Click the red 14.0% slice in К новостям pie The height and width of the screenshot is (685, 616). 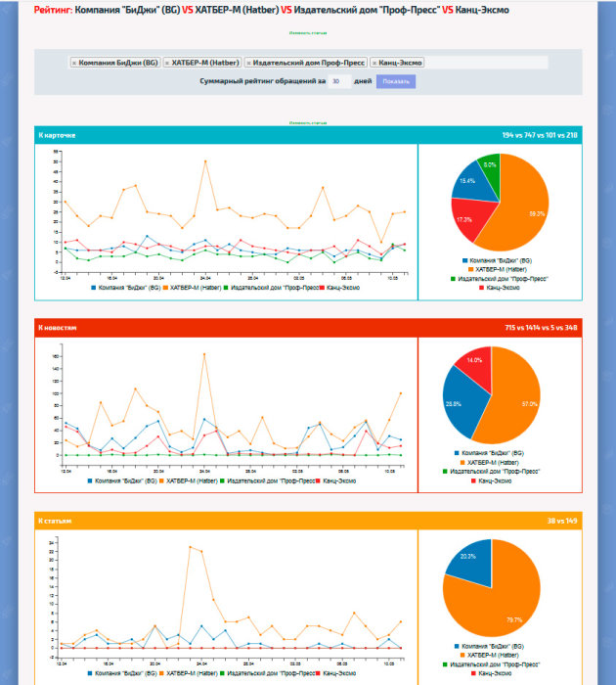click(478, 367)
